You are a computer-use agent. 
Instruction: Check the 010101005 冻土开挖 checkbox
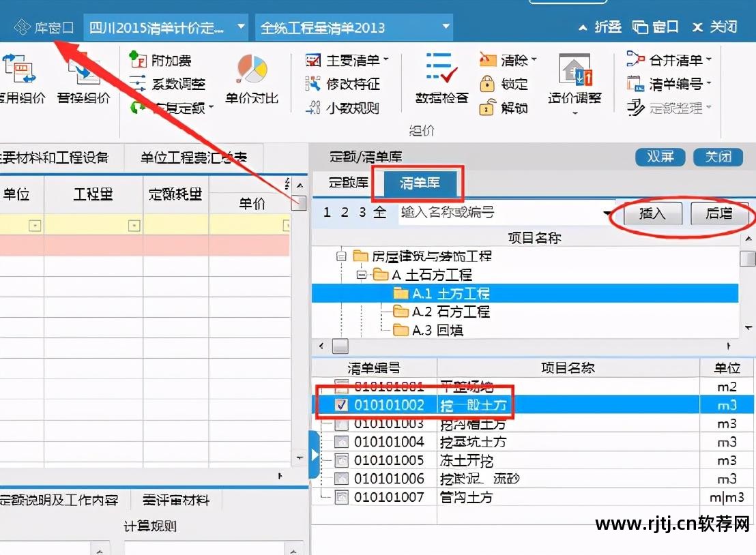pos(341,461)
